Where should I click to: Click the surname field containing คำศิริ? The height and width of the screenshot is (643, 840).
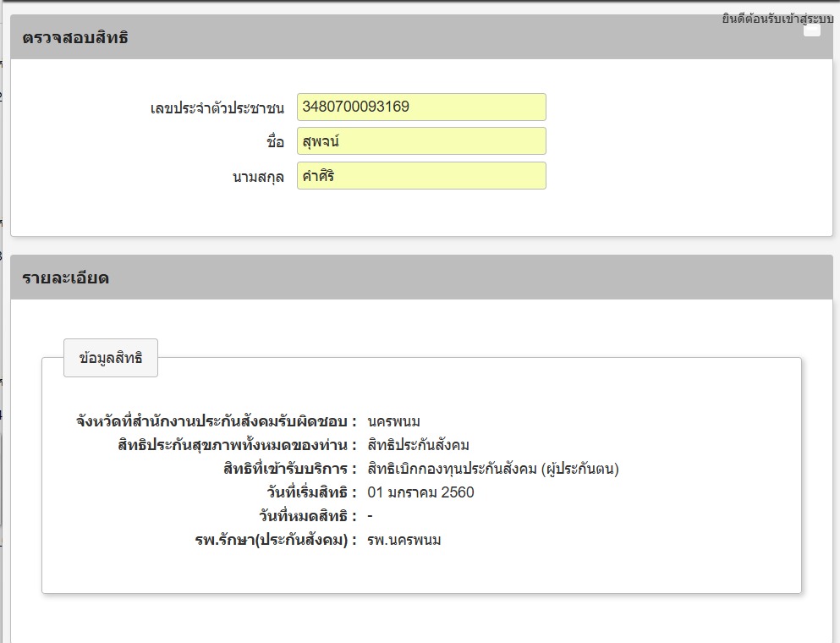point(421,176)
